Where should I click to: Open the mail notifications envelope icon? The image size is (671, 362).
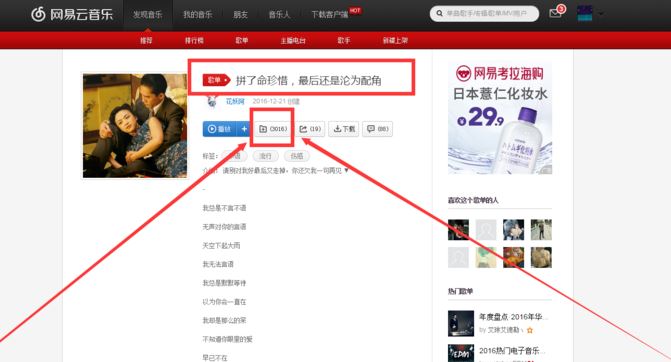[x=555, y=13]
